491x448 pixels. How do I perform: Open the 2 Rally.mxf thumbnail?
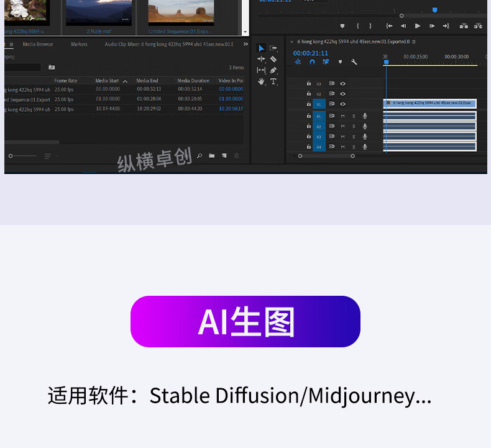pos(99,13)
